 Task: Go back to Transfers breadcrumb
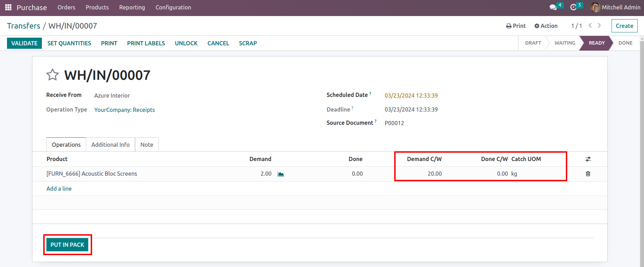24,26
